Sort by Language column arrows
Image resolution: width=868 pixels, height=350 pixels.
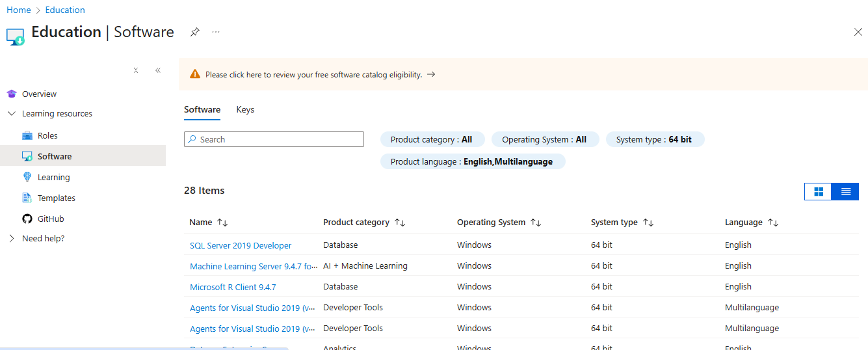coord(773,222)
